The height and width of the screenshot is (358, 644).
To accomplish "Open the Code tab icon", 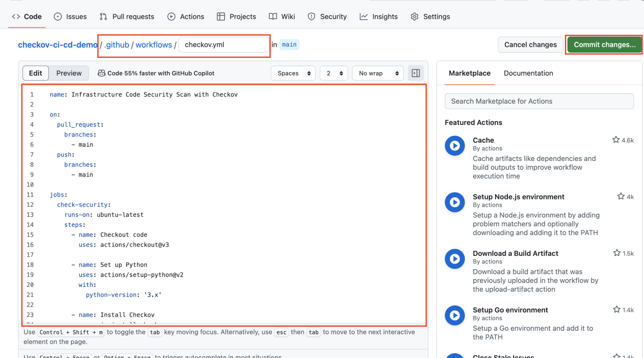I will pyautogui.click(x=16, y=16).
